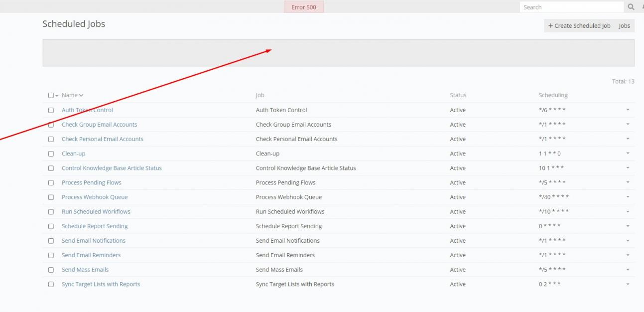The width and height of the screenshot is (644, 312).
Task: Open the Jobs button
Action: coord(624,26)
